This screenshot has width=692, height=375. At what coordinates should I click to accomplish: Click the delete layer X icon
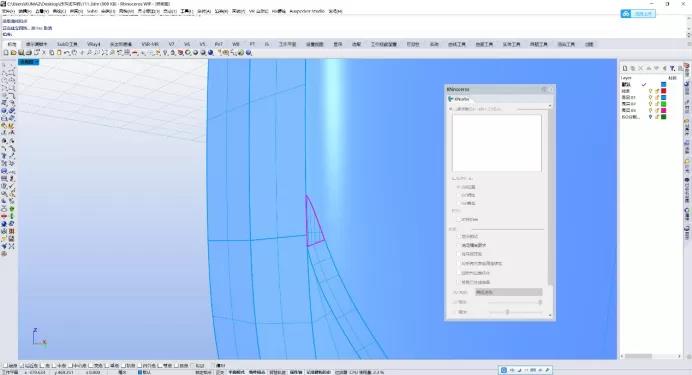point(641,68)
